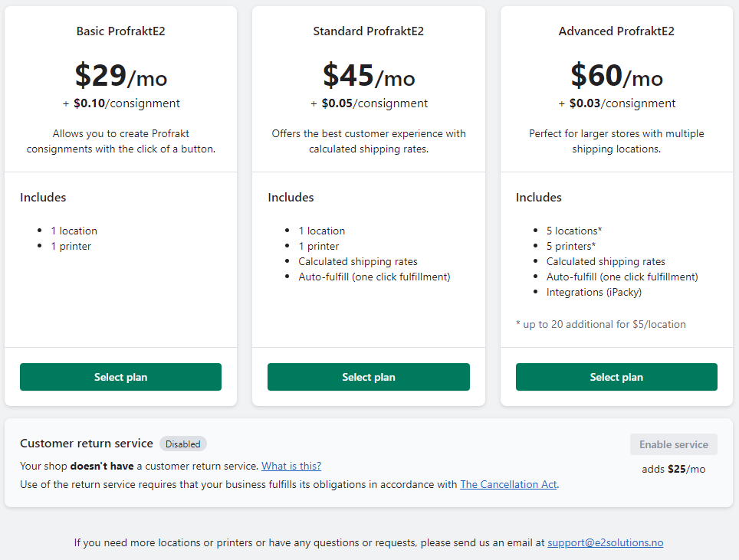Click the $60/mo price
Viewport: 739px width, 560px height.
tap(616, 76)
